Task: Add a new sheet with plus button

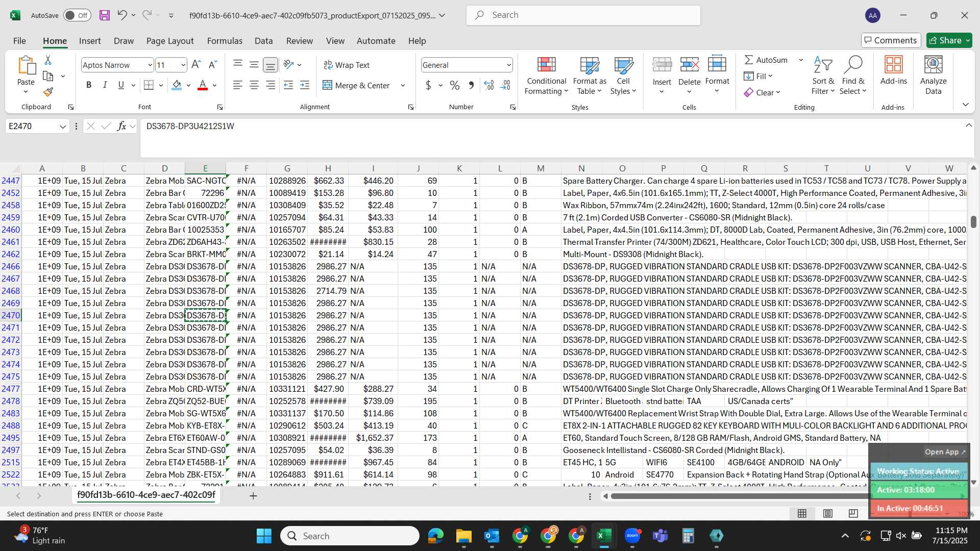Action: pos(253,495)
